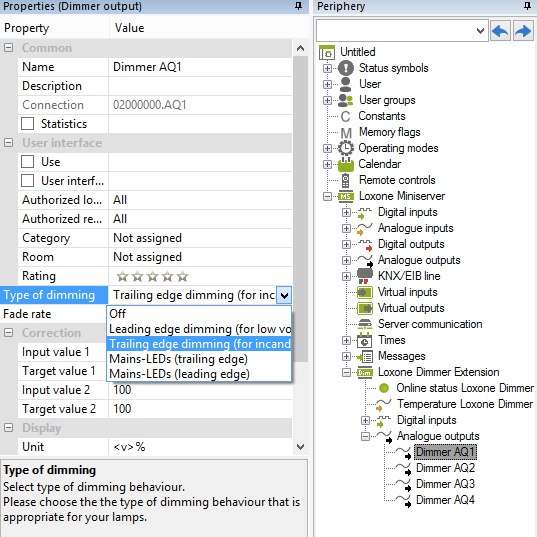537x537 pixels.
Task: Open the Periphery search combo box dropdown
Action: [x=480, y=31]
